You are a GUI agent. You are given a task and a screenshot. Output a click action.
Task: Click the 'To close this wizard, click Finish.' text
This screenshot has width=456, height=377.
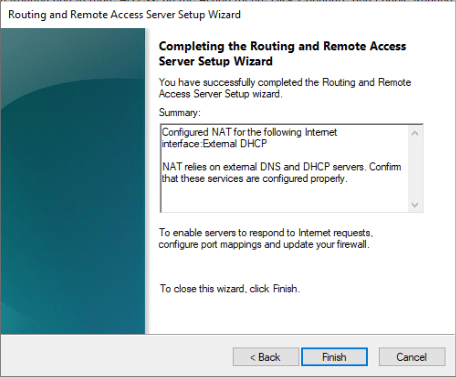(230, 288)
